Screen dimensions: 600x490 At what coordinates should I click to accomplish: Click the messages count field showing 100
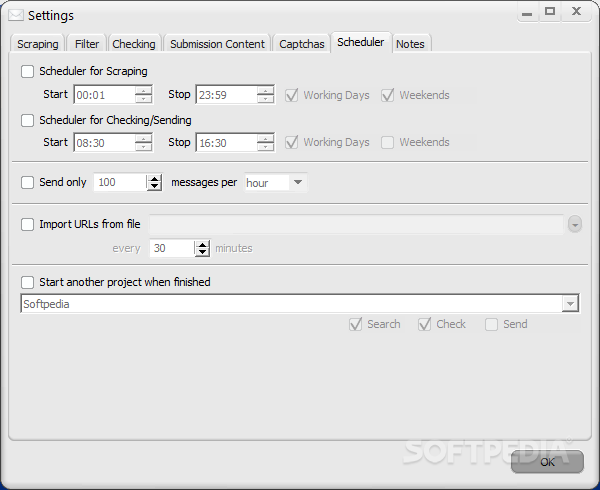tap(120, 182)
